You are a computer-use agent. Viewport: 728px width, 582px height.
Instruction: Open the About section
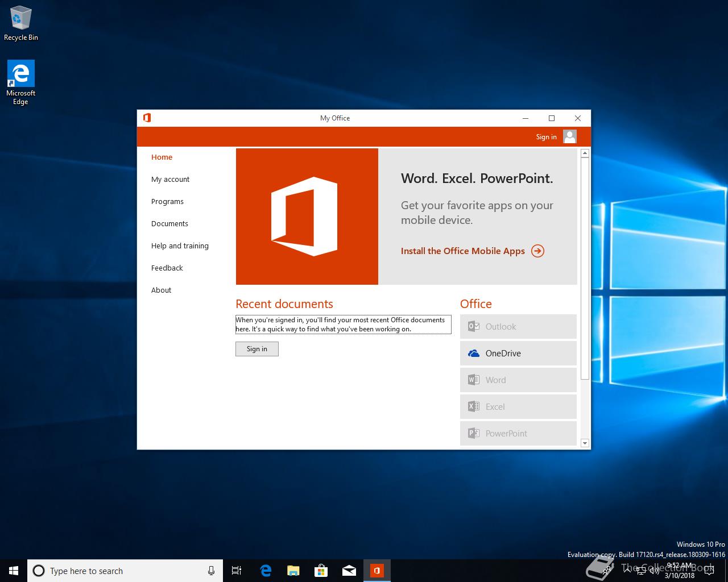click(x=161, y=290)
